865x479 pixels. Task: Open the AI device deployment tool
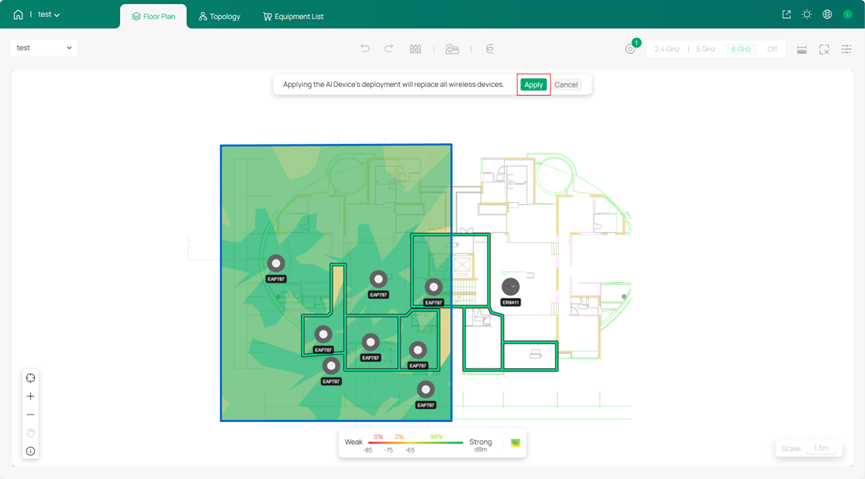[x=452, y=49]
